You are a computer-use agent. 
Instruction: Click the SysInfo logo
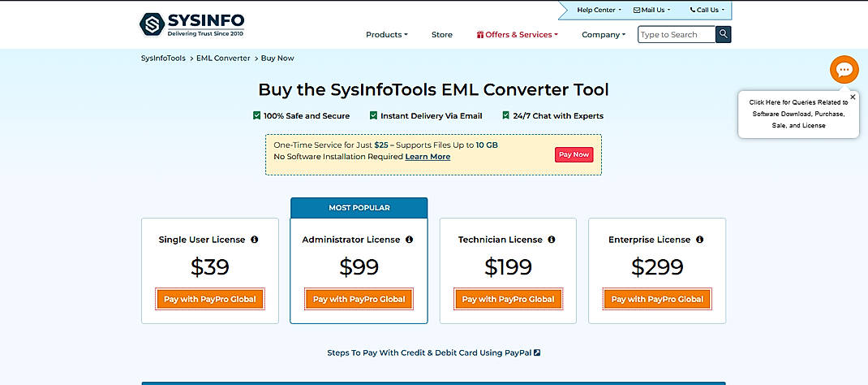tap(191, 24)
